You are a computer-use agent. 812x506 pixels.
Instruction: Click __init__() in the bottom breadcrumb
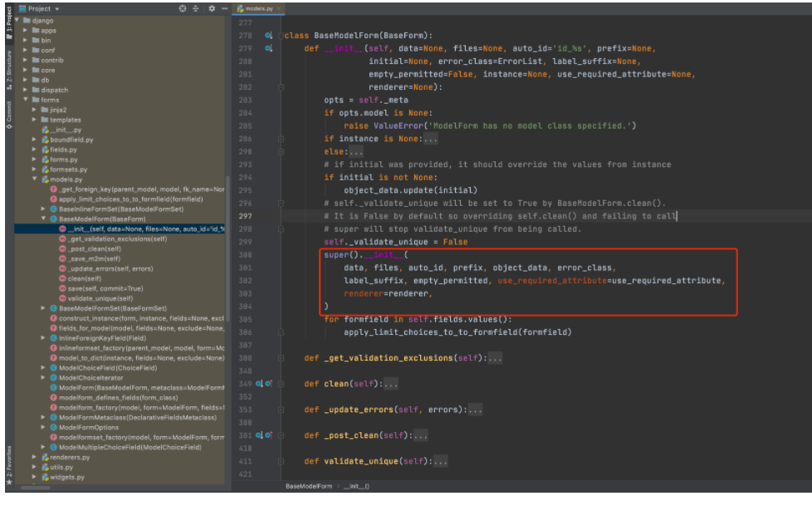(356, 486)
